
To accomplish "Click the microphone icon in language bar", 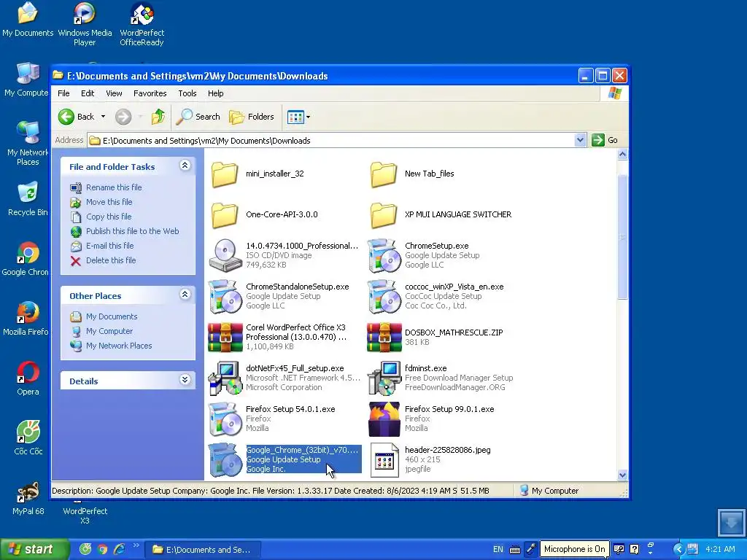I will point(531,549).
